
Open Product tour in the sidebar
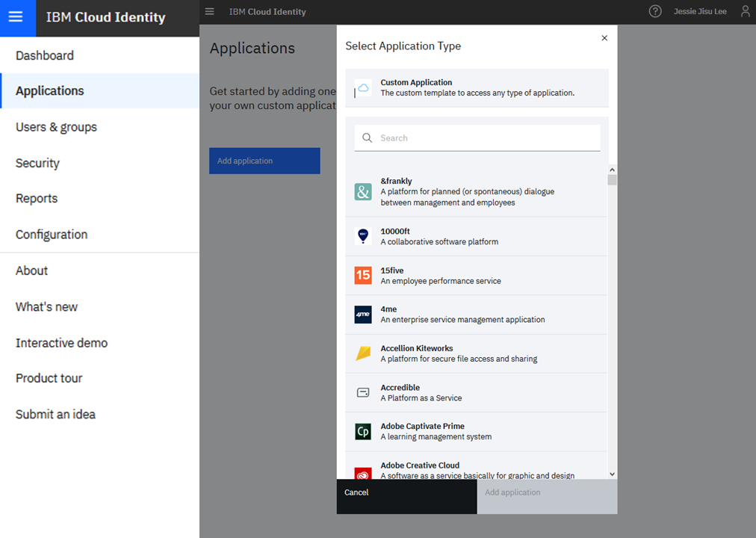[x=100, y=378]
